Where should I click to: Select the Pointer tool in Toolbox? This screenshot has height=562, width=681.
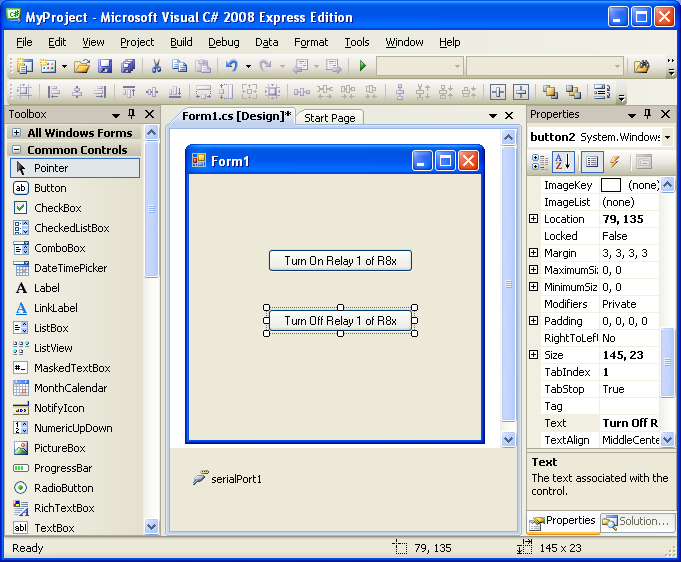tap(75, 168)
